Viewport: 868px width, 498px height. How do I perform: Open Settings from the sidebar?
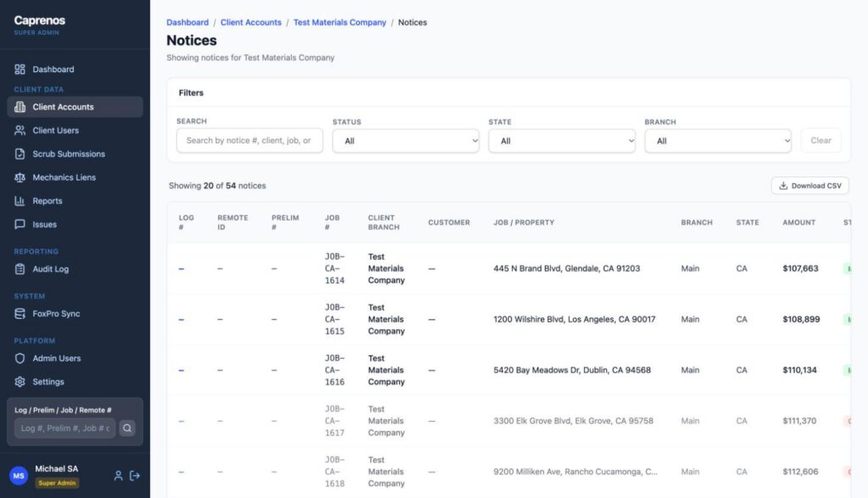click(x=75, y=382)
